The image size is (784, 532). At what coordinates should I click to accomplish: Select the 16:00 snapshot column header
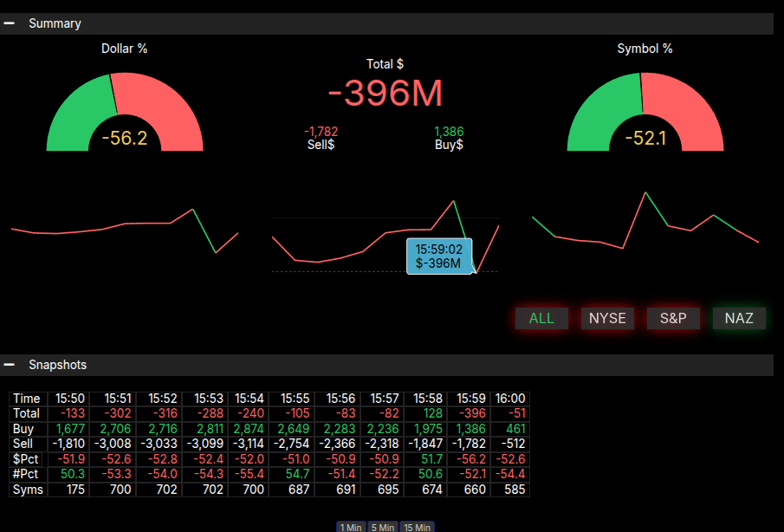509,399
